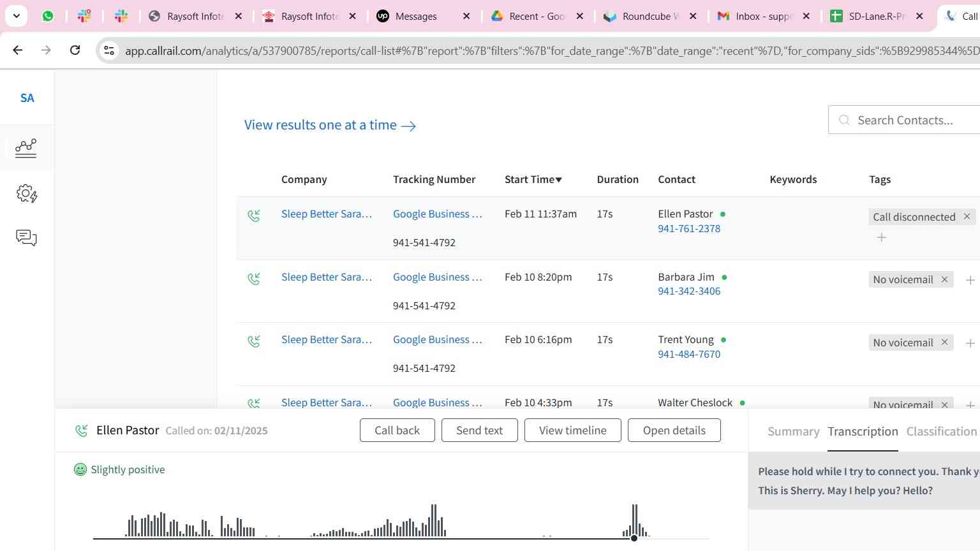The width and height of the screenshot is (980, 551).
Task: Switch to the Classification tab
Action: pos(942,432)
